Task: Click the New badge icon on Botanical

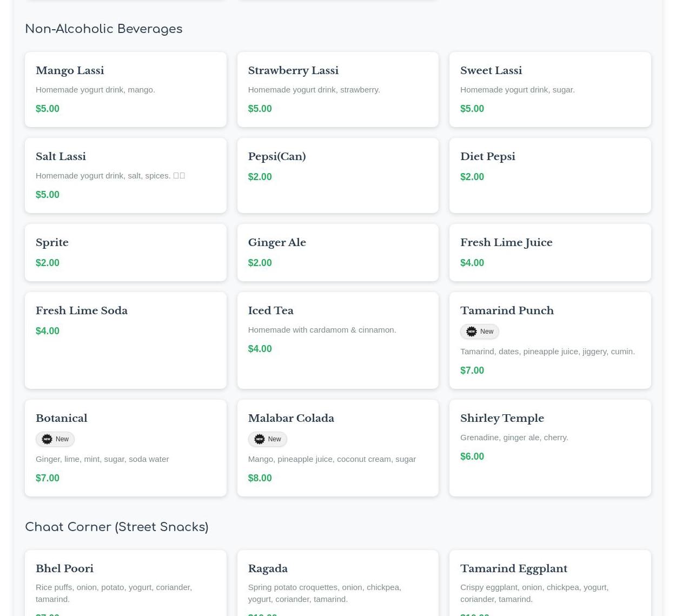Action: [x=47, y=439]
